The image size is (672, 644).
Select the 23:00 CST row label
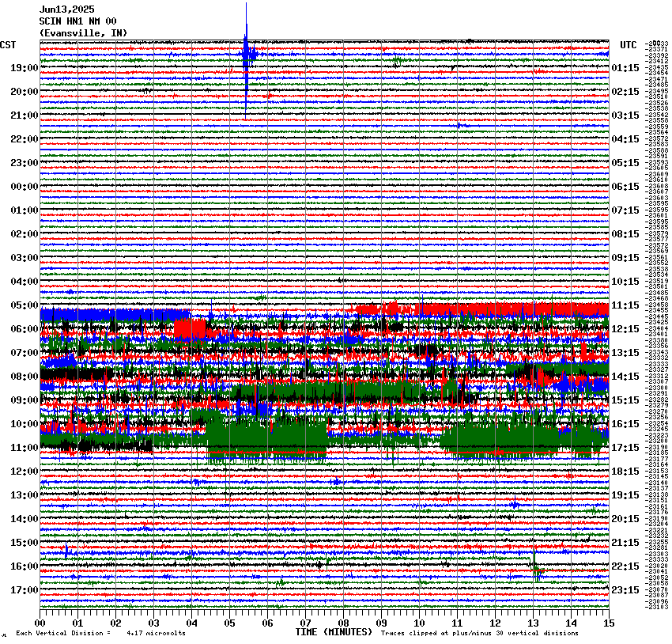coord(25,162)
